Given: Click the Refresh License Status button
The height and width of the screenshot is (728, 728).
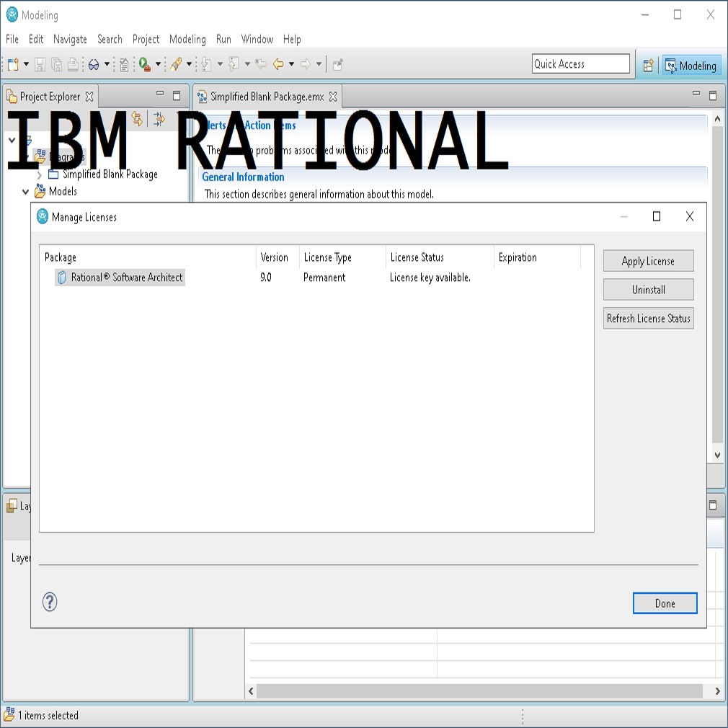Looking at the screenshot, I should [x=647, y=318].
